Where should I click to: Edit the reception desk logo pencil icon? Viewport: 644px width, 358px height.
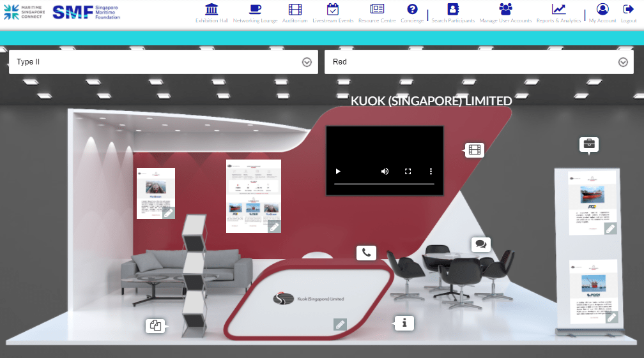[340, 325]
